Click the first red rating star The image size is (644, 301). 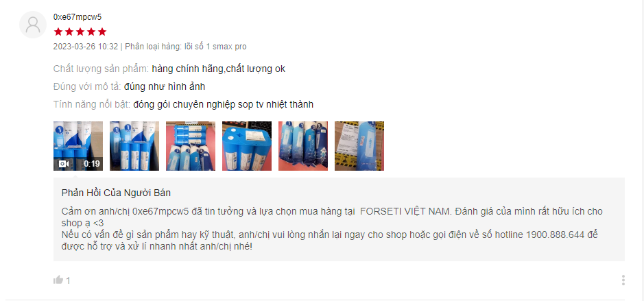point(58,32)
